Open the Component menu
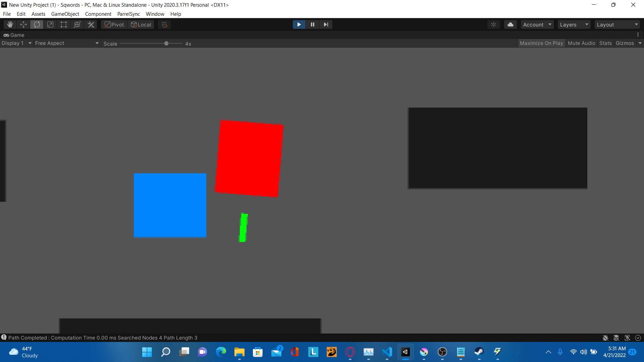Screen dimensions: 644x362 [x=97, y=14]
